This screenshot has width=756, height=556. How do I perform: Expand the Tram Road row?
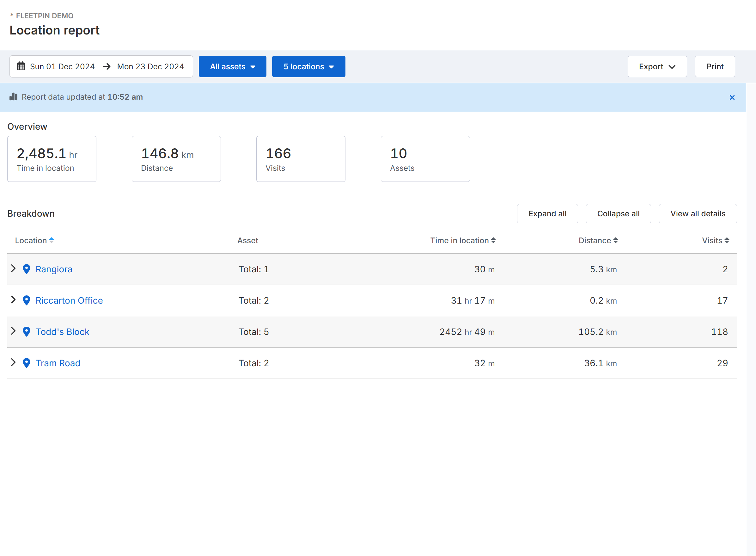[x=13, y=362]
